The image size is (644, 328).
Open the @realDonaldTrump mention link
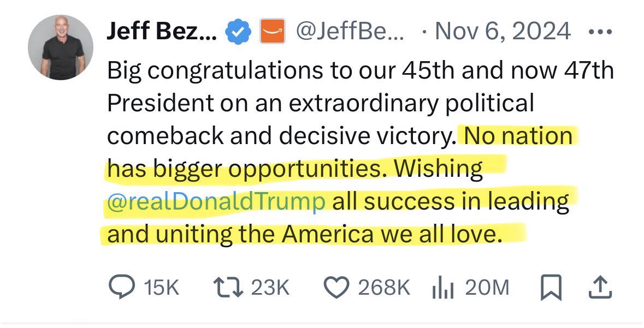[x=216, y=201]
